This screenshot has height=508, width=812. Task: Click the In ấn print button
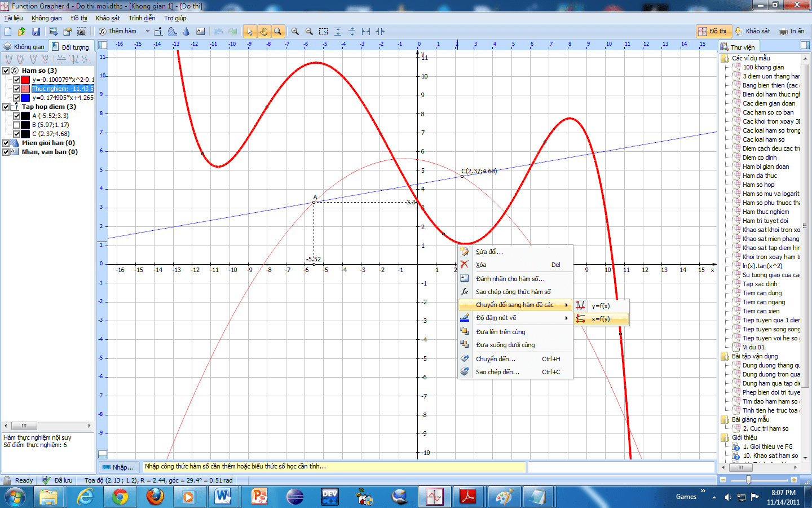[792, 32]
